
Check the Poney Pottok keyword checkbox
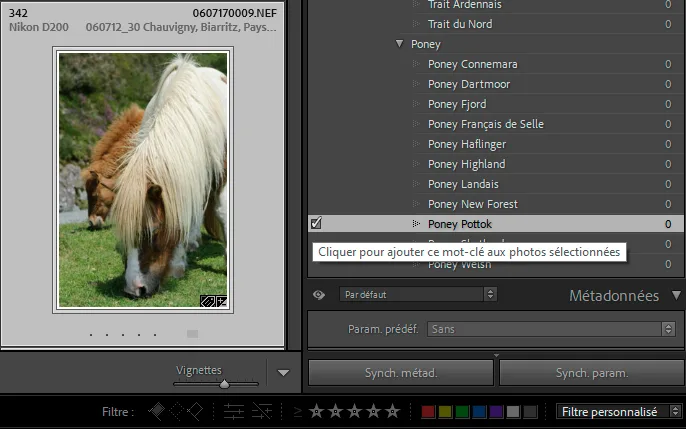click(317, 224)
